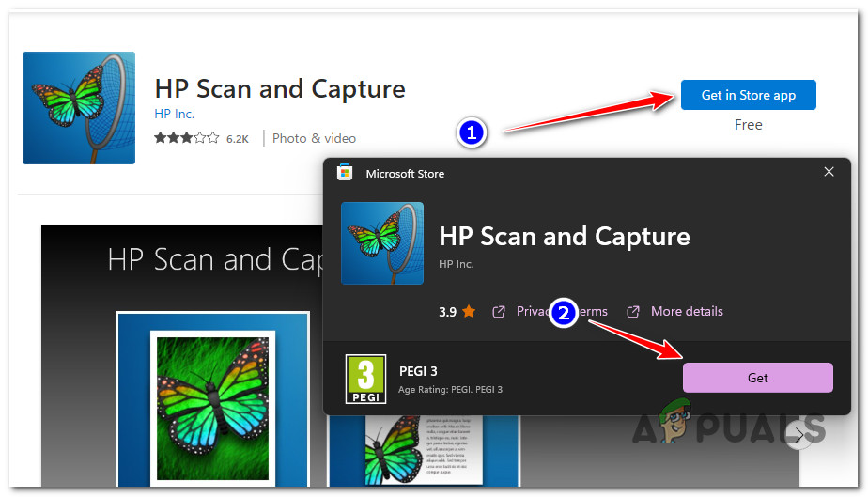Click the Photo & video category link

click(314, 138)
